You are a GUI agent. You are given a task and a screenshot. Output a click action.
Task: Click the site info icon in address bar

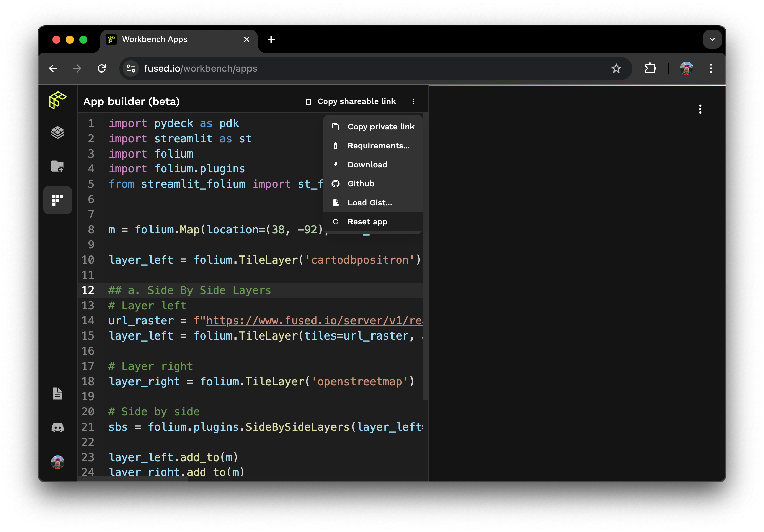[x=131, y=68]
